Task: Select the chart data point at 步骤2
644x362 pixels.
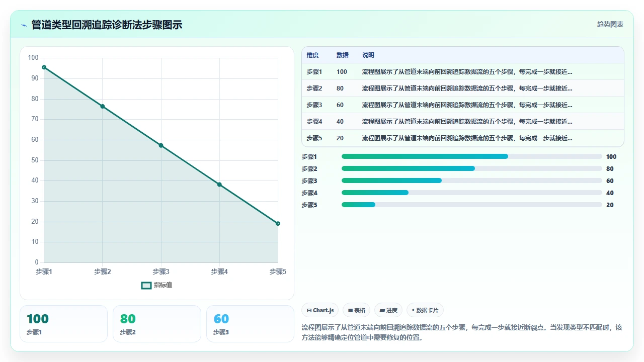Action: [x=103, y=106]
